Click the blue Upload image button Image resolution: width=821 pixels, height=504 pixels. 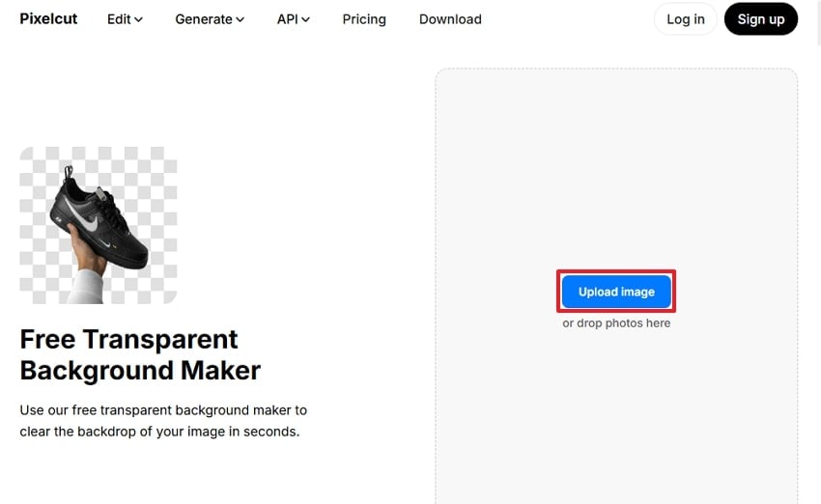(x=616, y=292)
